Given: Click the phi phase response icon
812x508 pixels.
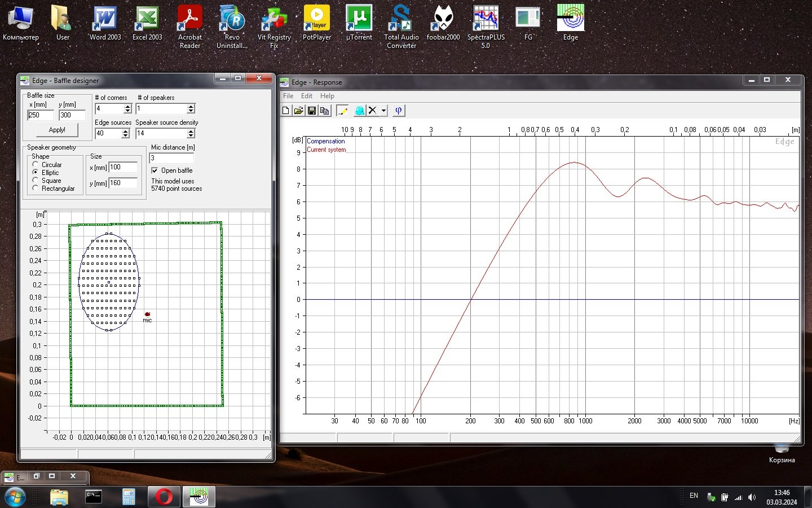Looking at the screenshot, I should coord(399,111).
